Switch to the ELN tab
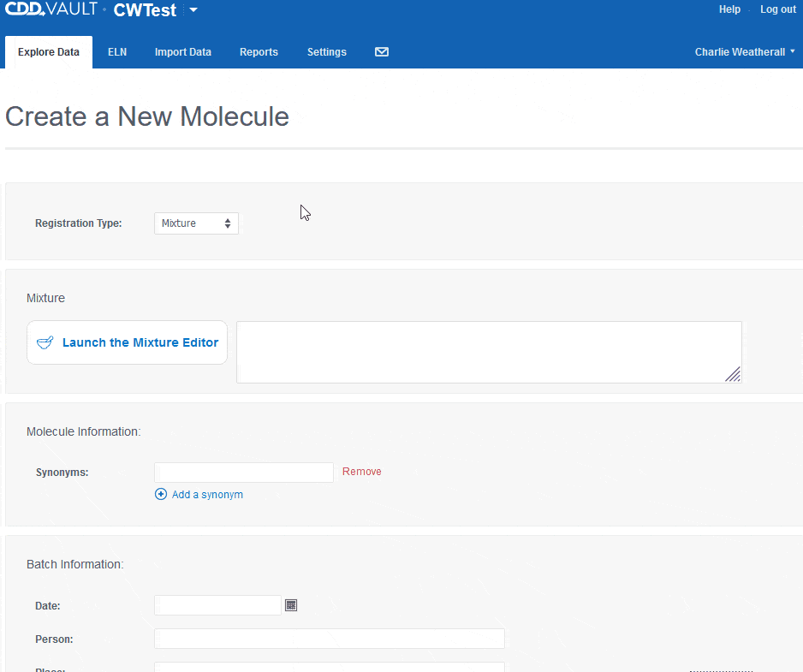The width and height of the screenshot is (803, 672). coord(117,51)
